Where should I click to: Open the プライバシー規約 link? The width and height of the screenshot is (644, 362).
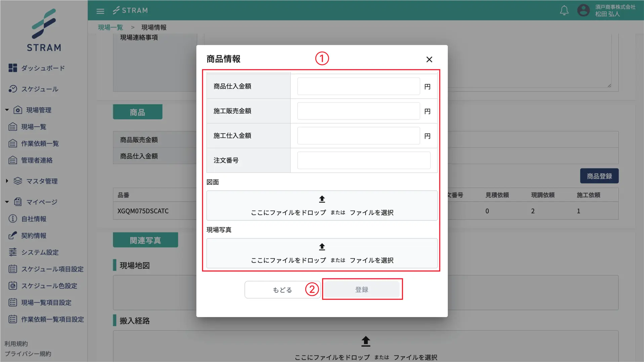click(x=27, y=354)
